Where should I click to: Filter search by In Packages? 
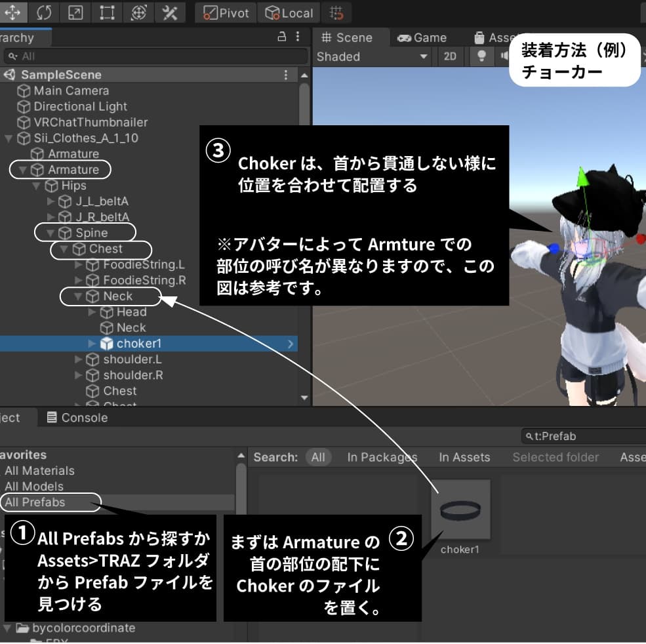(x=382, y=457)
